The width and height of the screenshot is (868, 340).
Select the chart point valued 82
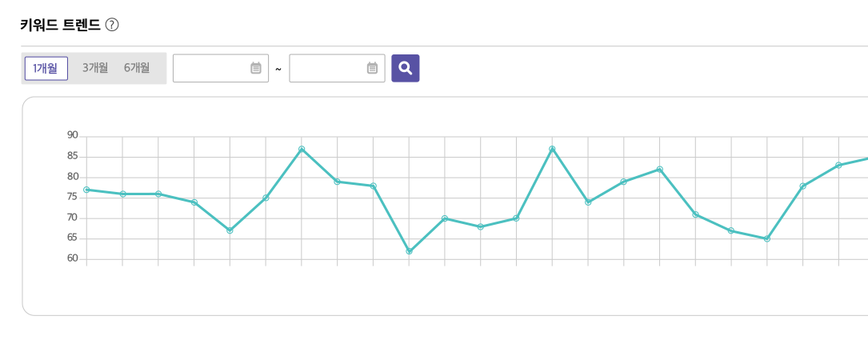click(x=660, y=170)
